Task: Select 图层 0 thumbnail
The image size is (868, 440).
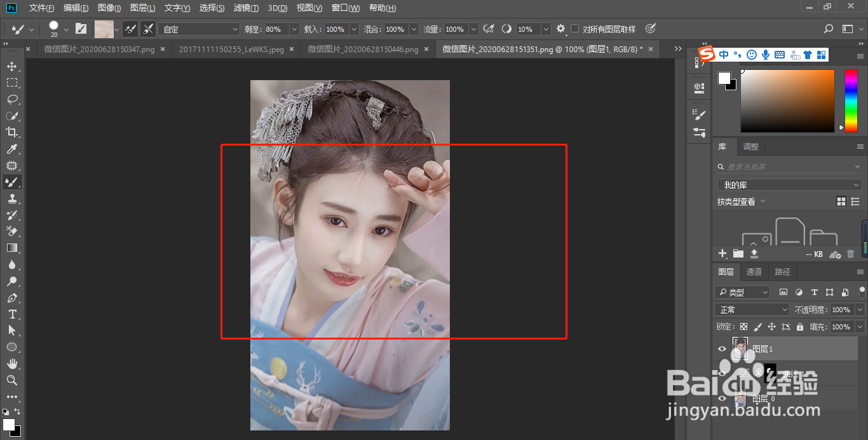Action: (x=740, y=399)
